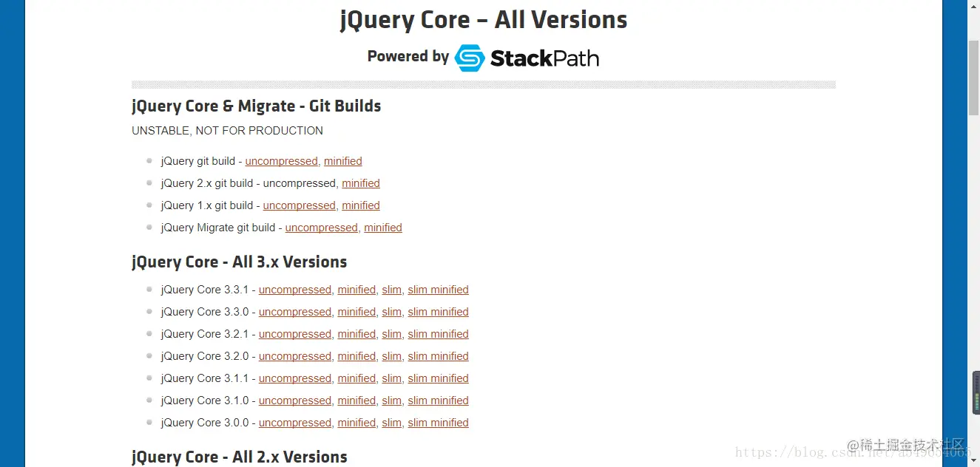
Task: Open jQuery Core 3.1.1 minified link
Action: [356, 378]
